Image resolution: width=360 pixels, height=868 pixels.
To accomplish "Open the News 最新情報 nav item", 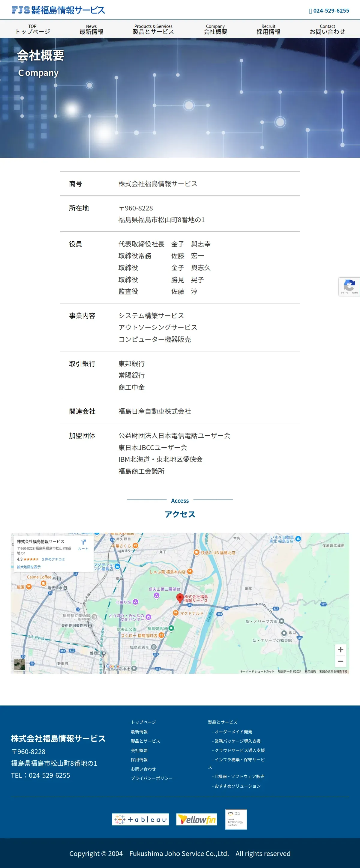I will pyautogui.click(x=91, y=29).
